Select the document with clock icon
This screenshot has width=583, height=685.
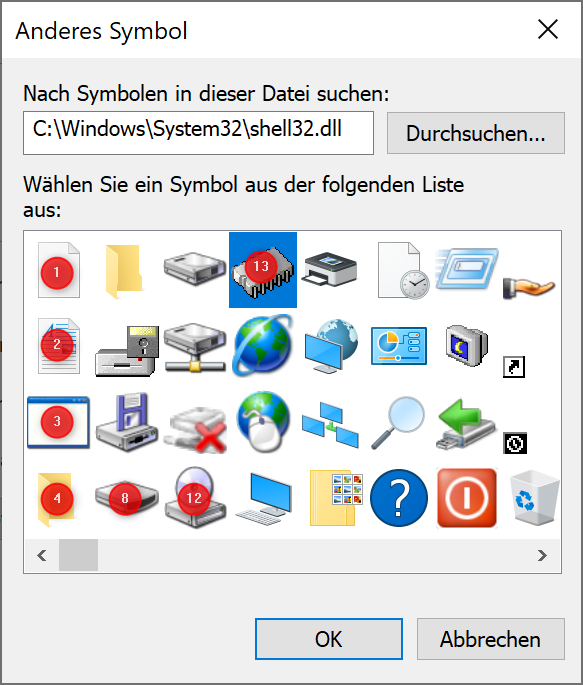point(403,271)
